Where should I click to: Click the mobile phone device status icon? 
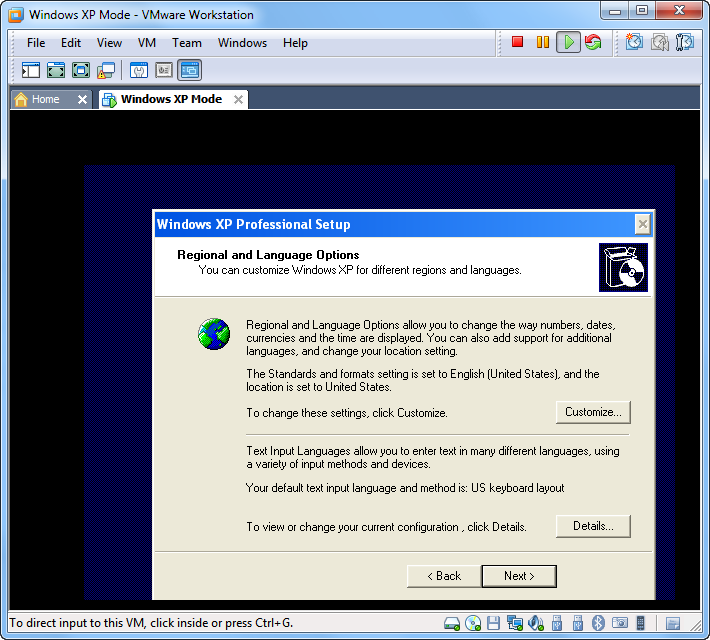pyautogui.click(x=640, y=624)
